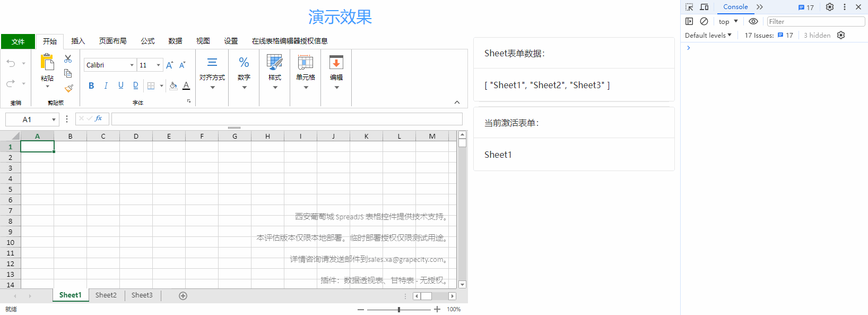Open the font group dialog launcher
This screenshot has height=315, width=868.
[x=189, y=101]
